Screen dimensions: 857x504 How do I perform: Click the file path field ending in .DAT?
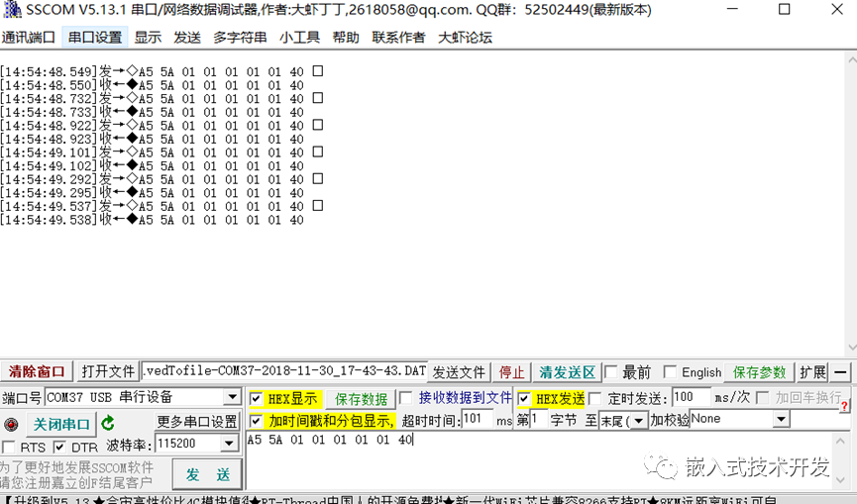point(284,371)
